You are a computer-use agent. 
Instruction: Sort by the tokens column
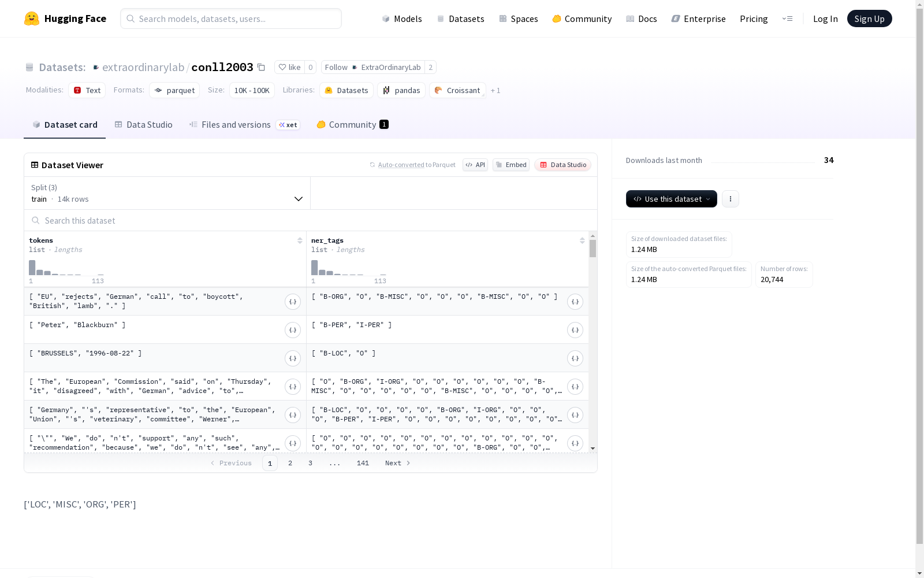tap(300, 240)
